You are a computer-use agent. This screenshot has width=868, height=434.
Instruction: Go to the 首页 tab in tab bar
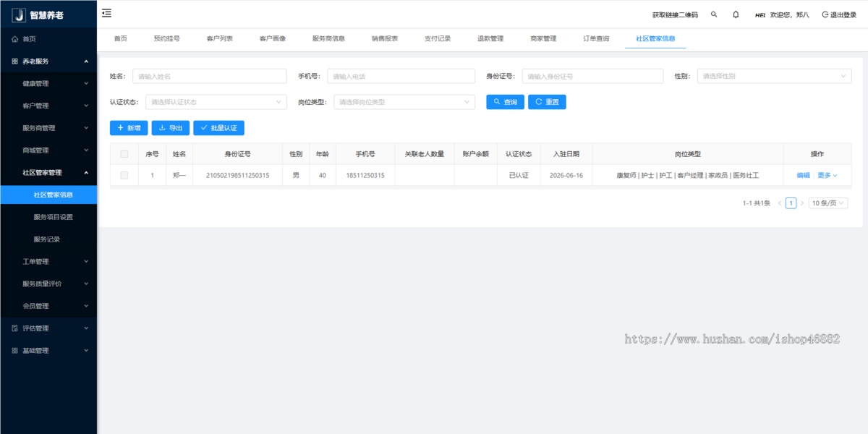point(121,39)
